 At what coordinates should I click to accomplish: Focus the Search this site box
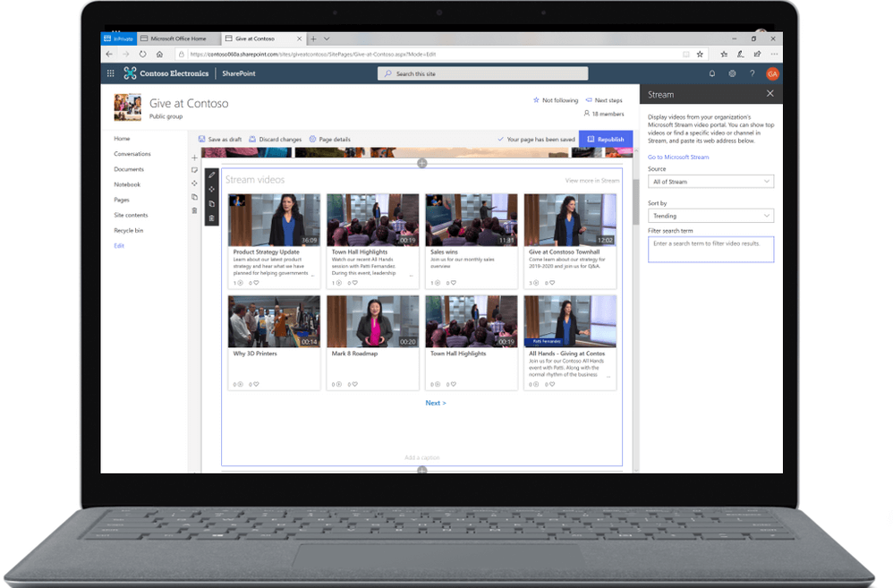(x=483, y=73)
